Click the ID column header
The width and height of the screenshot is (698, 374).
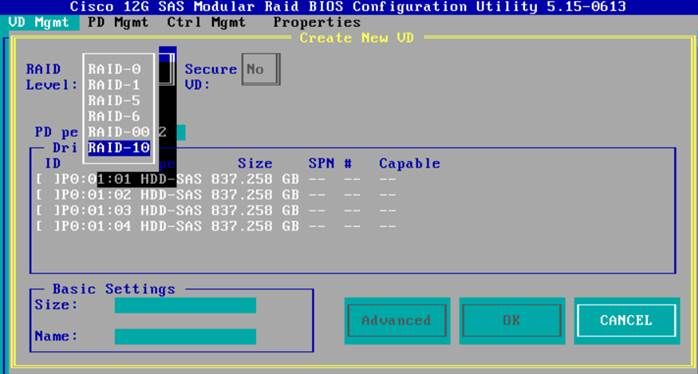click(53, 163)
